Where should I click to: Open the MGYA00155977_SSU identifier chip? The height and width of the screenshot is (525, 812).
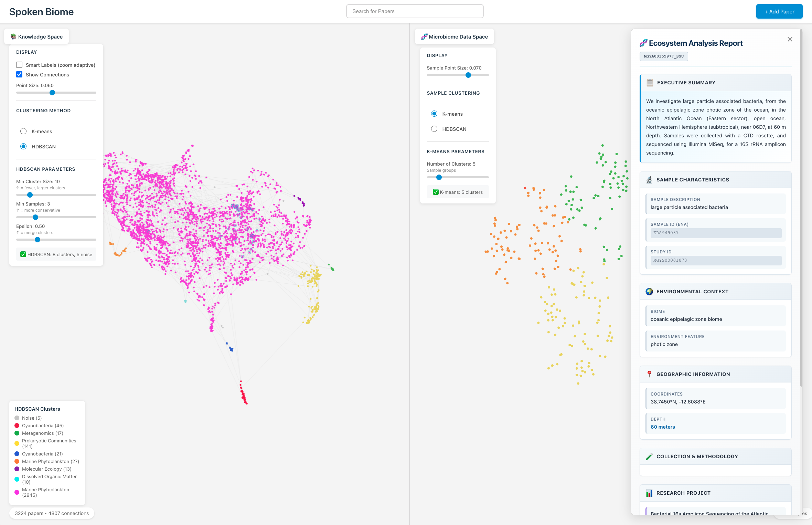[x=664, y=56]
